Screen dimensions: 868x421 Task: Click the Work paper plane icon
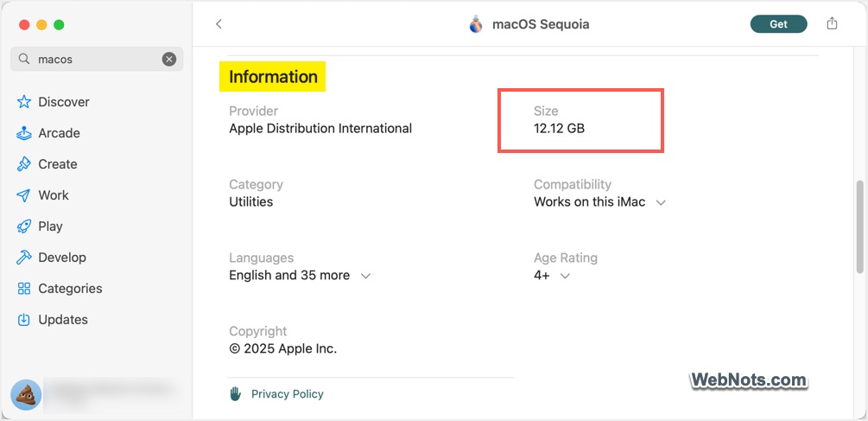tap(24, 195)
